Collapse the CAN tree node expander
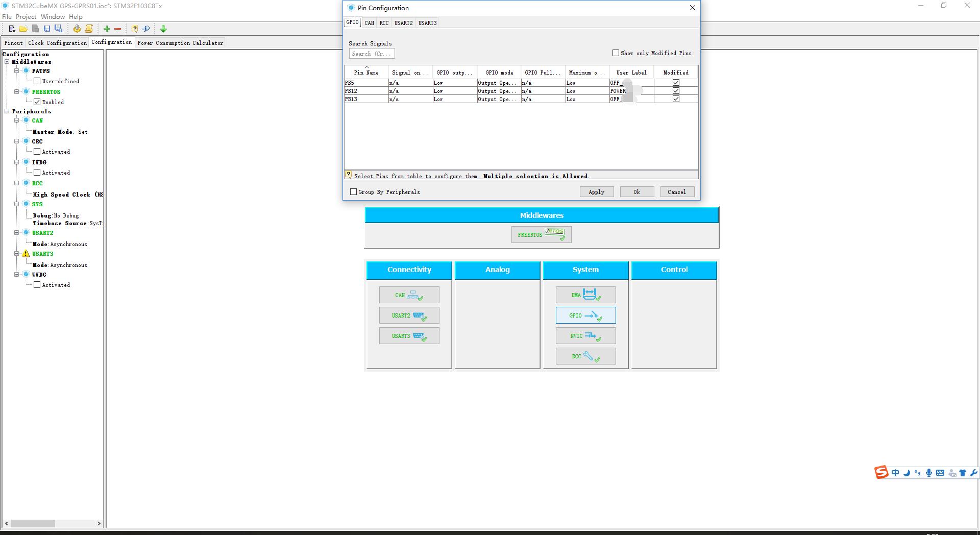This screenshot has width=980, height=535. coord(16,120)
